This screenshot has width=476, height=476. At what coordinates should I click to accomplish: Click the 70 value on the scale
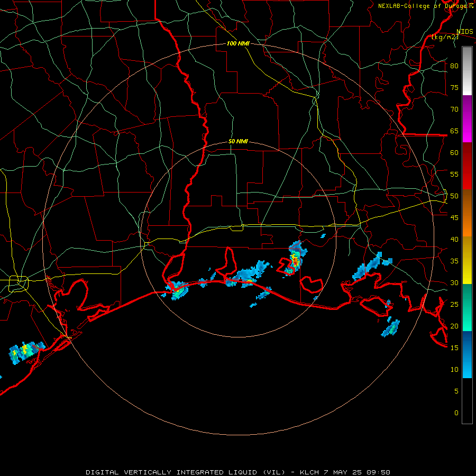coord(454,109)
